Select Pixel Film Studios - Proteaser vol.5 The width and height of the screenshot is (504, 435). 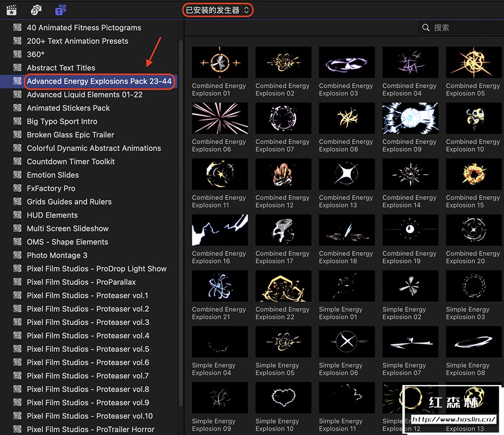(88, 349)
